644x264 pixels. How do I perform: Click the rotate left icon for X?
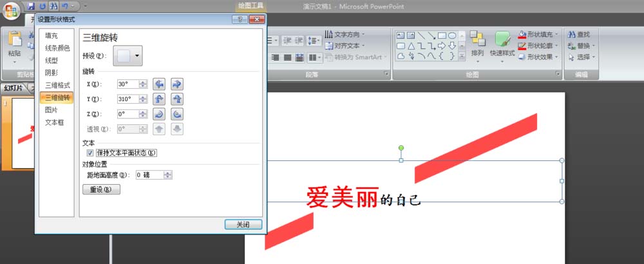click(159, 84)
